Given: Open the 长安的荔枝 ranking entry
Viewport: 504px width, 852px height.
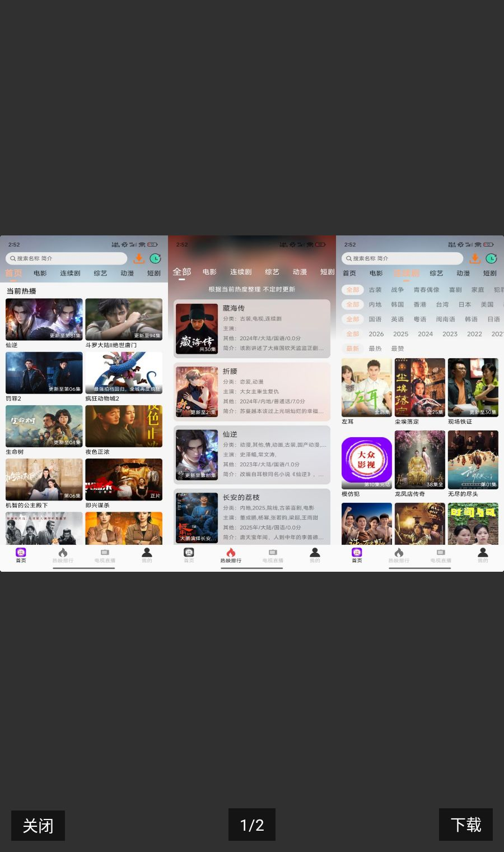Looking at the screenshot, I should 252,517.
